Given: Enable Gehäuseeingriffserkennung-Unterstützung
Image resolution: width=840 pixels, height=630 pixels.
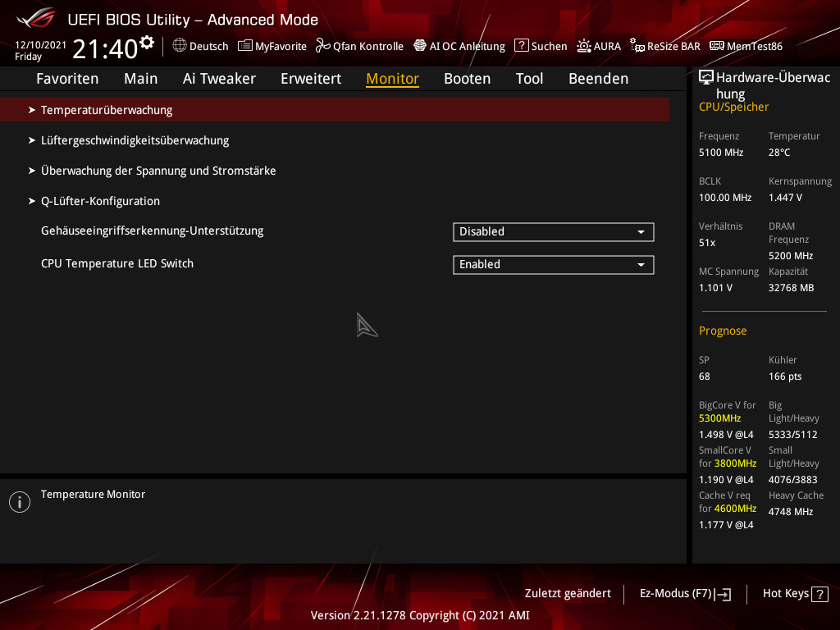Looking at the screenshot, I should click(553, 231).
